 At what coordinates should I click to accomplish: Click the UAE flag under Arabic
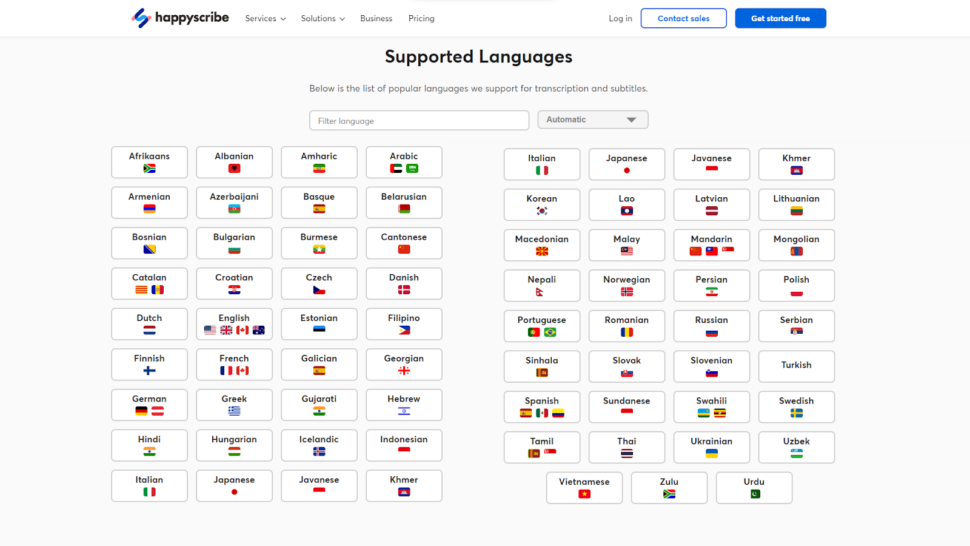(x=396, y=168)
